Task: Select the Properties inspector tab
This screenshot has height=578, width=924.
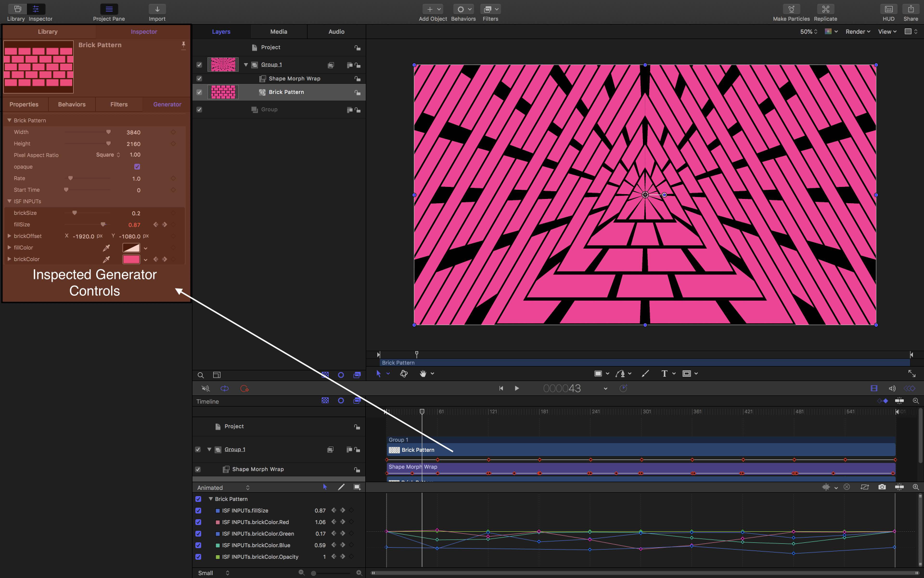Action: point(24,105)
